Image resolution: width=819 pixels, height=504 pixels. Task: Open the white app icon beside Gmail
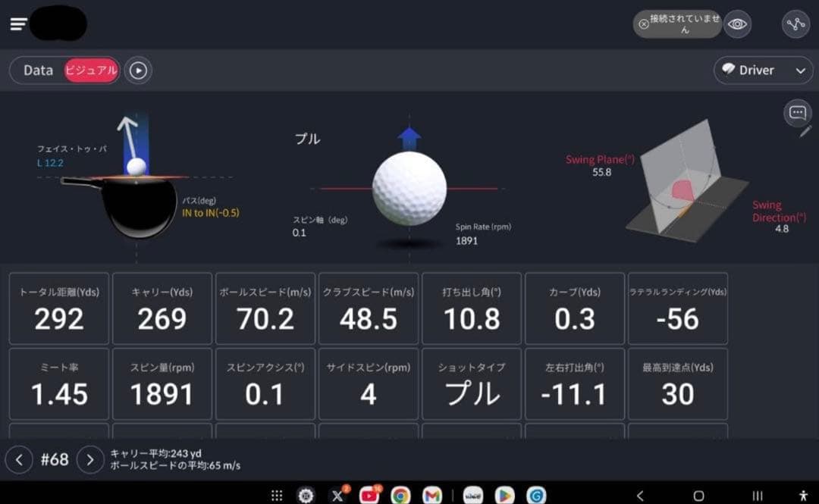[473, 495]
